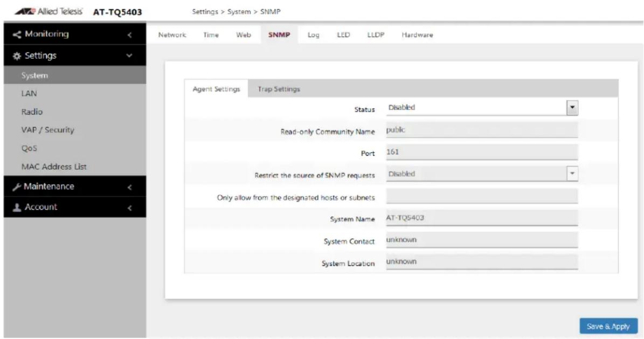Switch to the LED tab
This screenshot has height=339, width=644.
pyautogui.click(x=343, y=35)
